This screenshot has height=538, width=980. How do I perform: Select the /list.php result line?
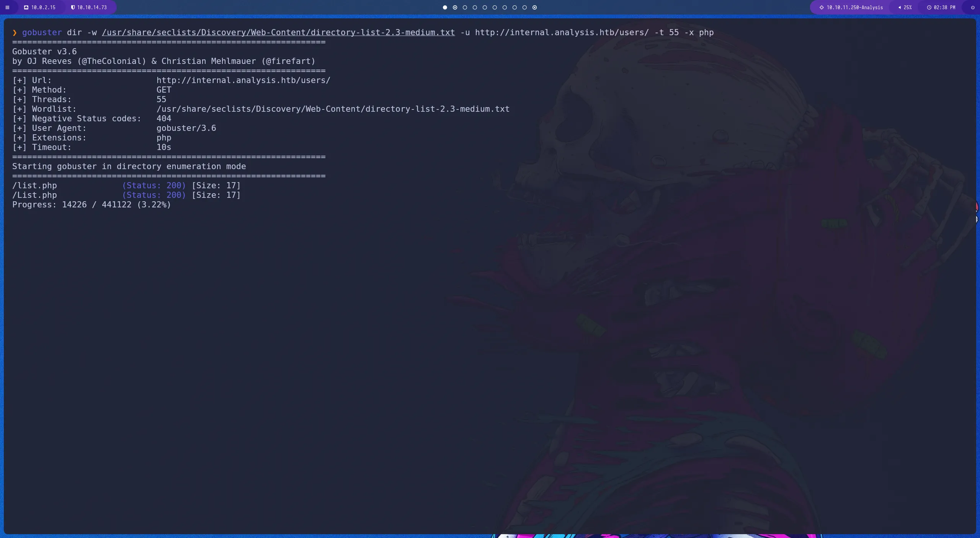34,185
